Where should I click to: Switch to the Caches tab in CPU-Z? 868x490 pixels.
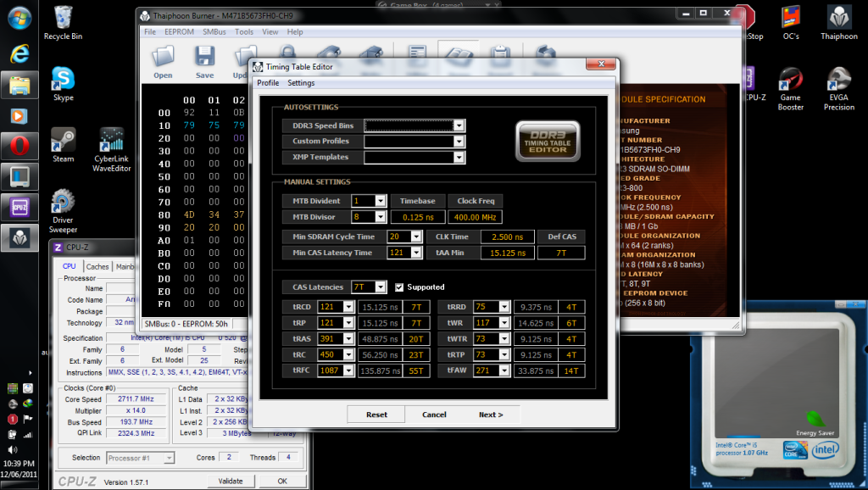pos(97,266)
